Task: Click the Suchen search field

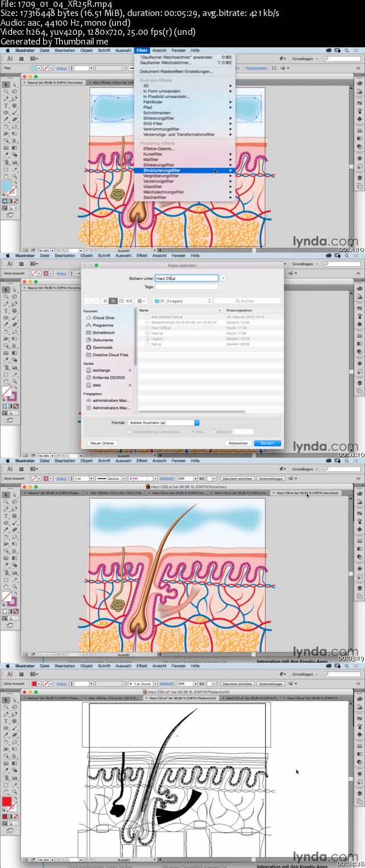Action: pos(248,300)
